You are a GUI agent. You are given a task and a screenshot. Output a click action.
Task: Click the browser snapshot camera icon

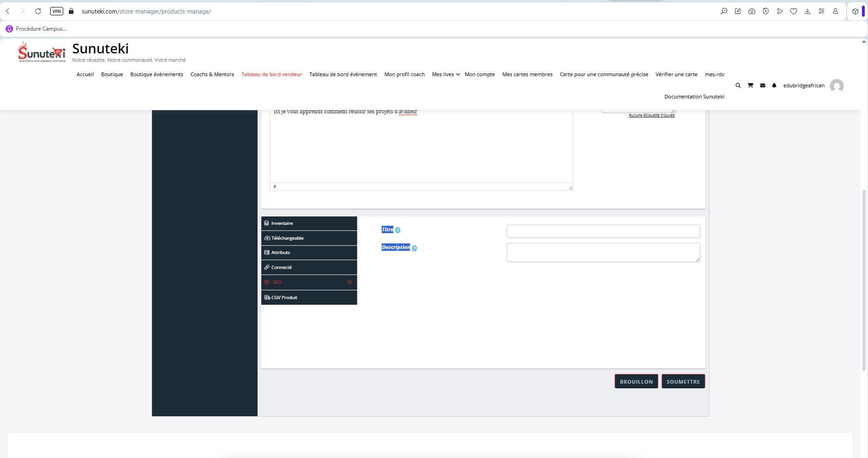click(752, 11)
